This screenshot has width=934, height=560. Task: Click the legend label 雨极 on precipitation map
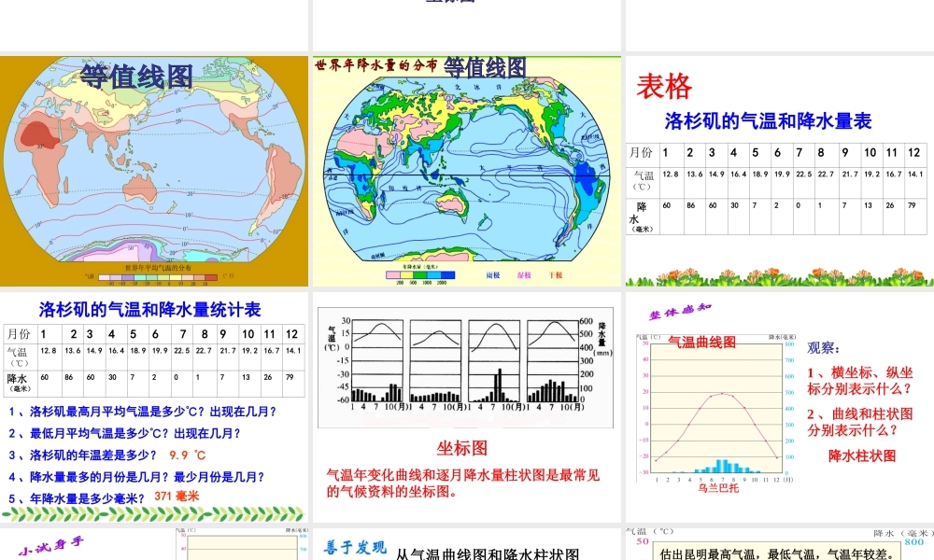tap(492, 275)
